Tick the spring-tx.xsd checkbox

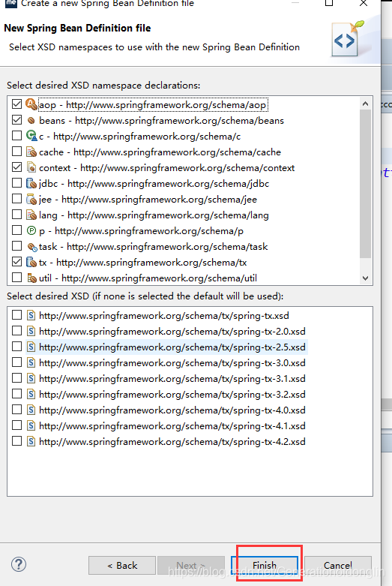click(x=16, y=315)
